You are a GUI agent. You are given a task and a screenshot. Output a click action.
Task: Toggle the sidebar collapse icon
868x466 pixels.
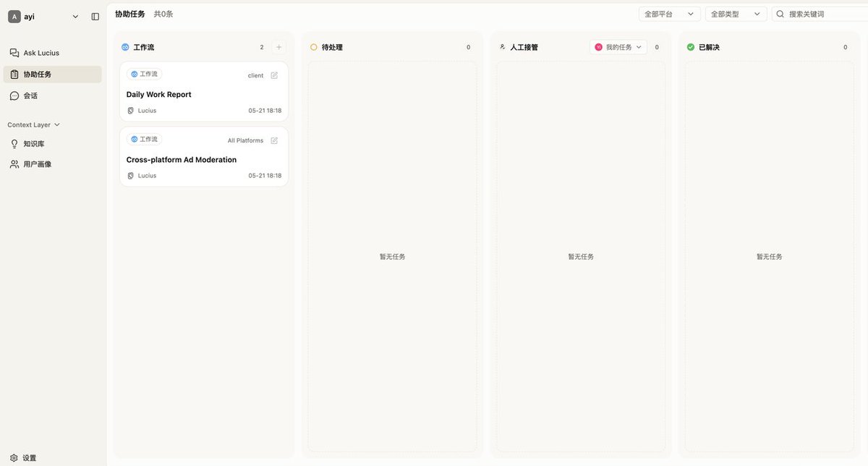coord(95,17)
